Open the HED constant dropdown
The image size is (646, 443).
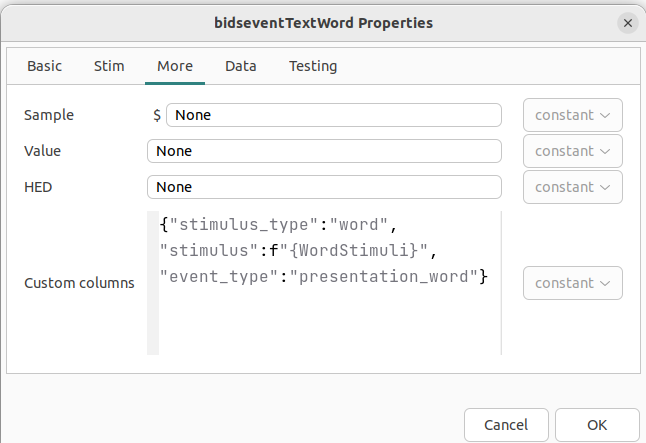(573, 187)
